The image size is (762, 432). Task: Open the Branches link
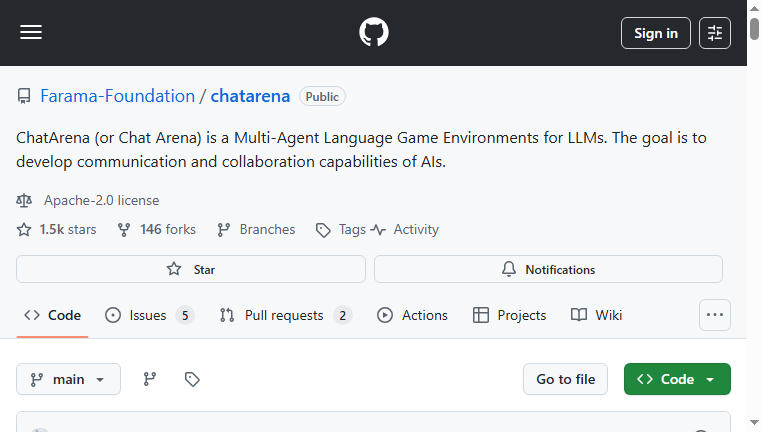[x=267, y=229]
